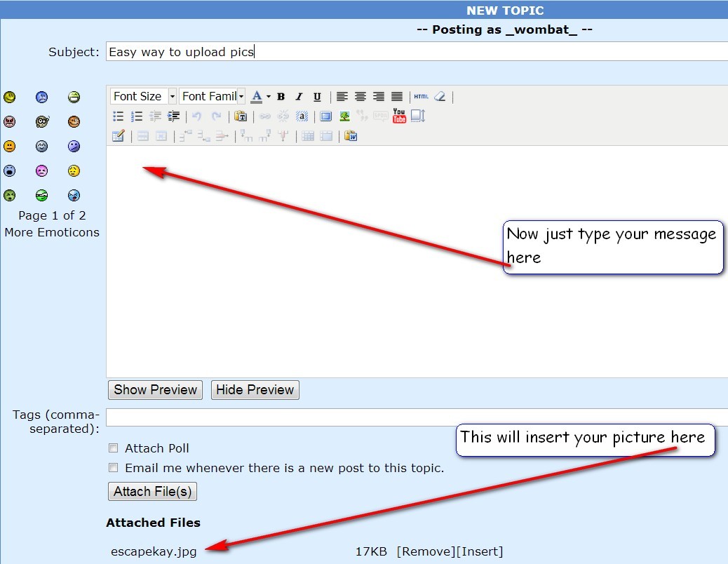Enable the Attach Poll checkbox
728x564 pixels.
(x=113, y=448)
